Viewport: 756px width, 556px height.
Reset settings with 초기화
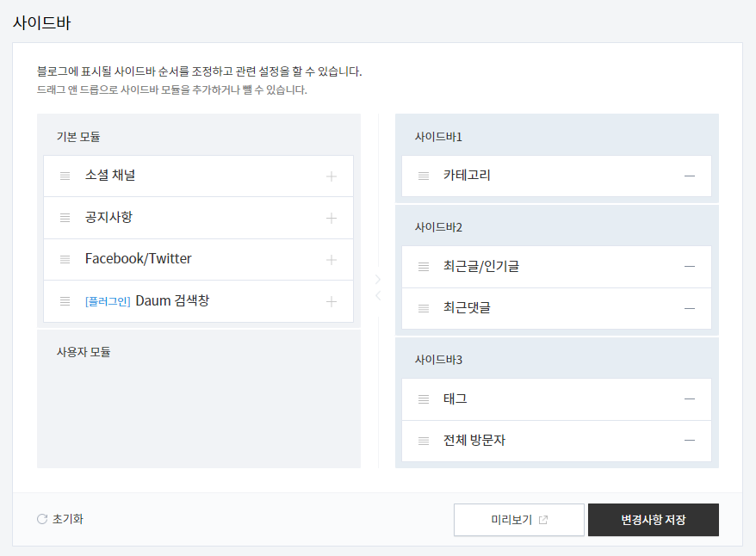point(60,519)
